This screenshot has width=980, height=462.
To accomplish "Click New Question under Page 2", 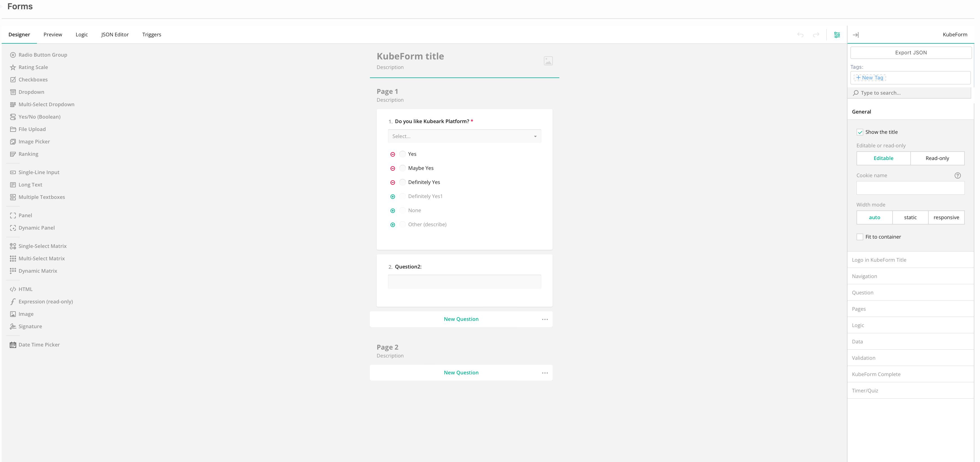I will click(461, 373).
